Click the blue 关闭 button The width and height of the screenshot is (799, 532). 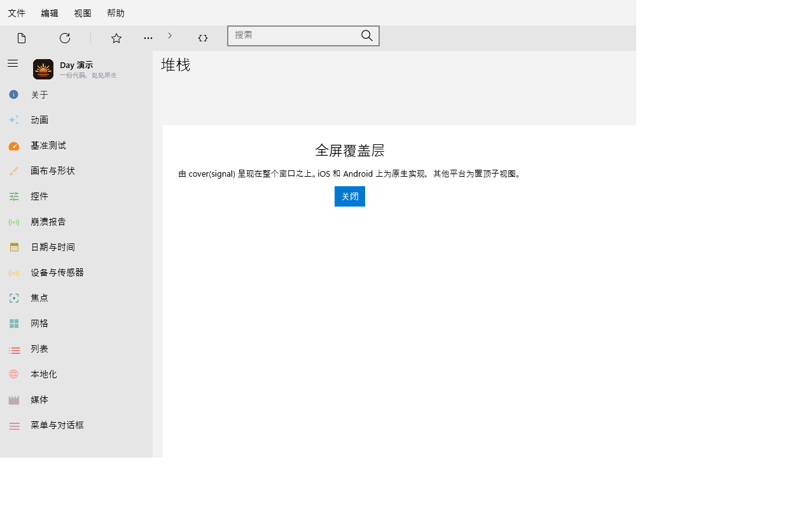click(x=350, y=196)
